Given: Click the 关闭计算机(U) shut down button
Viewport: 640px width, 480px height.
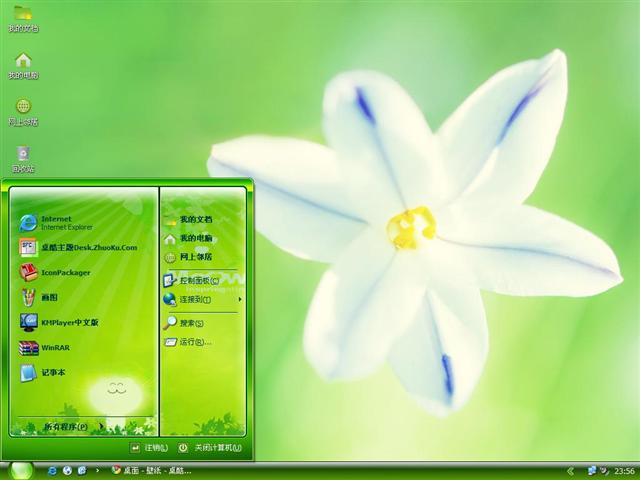Looking at the screenshot, I should pyautogui.click(x=210, y=448).
